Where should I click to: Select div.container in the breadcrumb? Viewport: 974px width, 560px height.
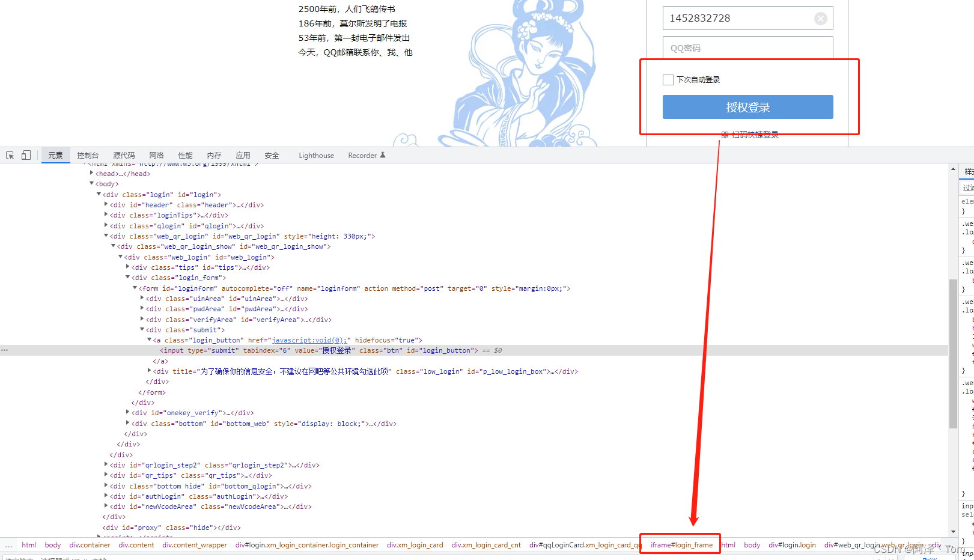coord(90,545)
